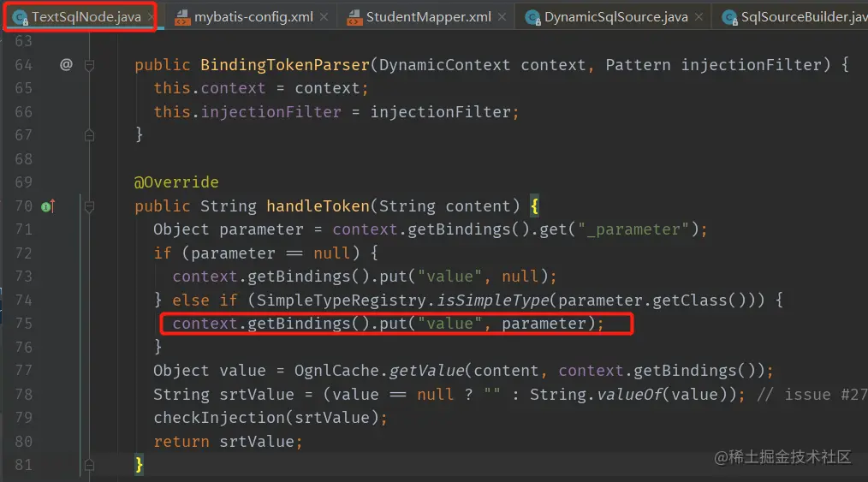868x482 pixels.
Task: Click the fold end marker at line 81
Action: pyautogui.click(x=89, y=465)
